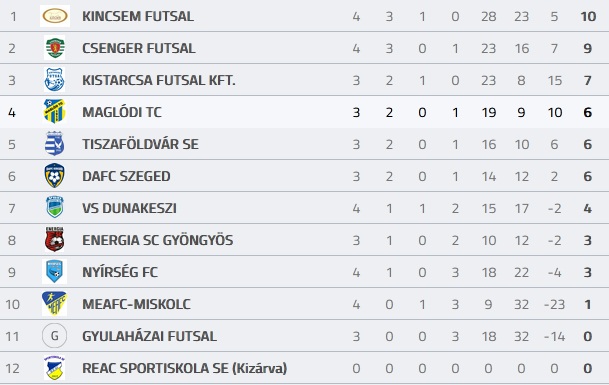Click Kincsem Futsal's 10 points value
609x385 pixels.
point(588,16)
